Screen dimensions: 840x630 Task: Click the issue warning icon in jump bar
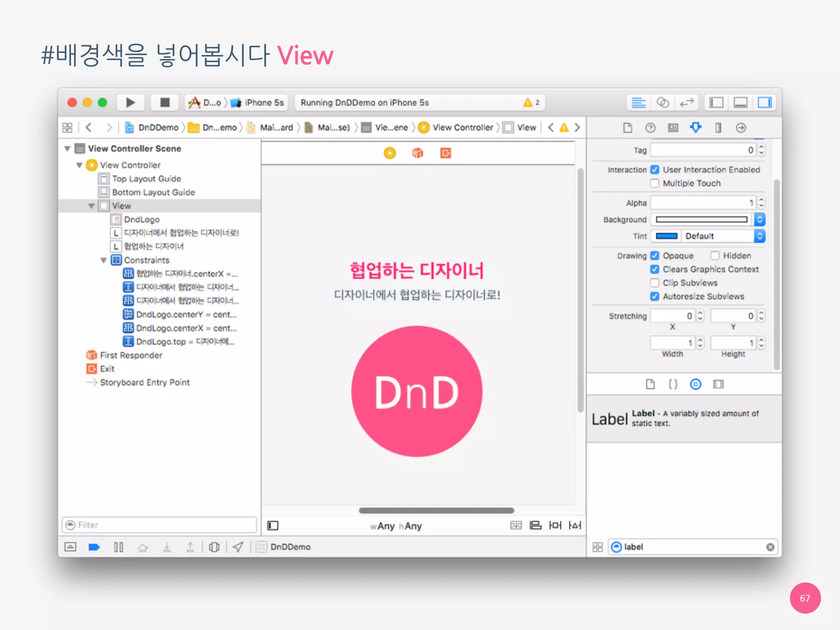pos(564,128)
